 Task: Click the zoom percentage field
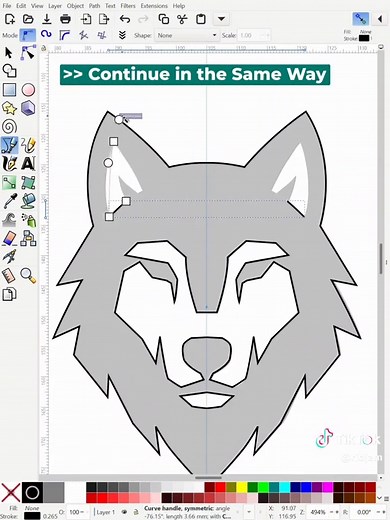point(318,512)
